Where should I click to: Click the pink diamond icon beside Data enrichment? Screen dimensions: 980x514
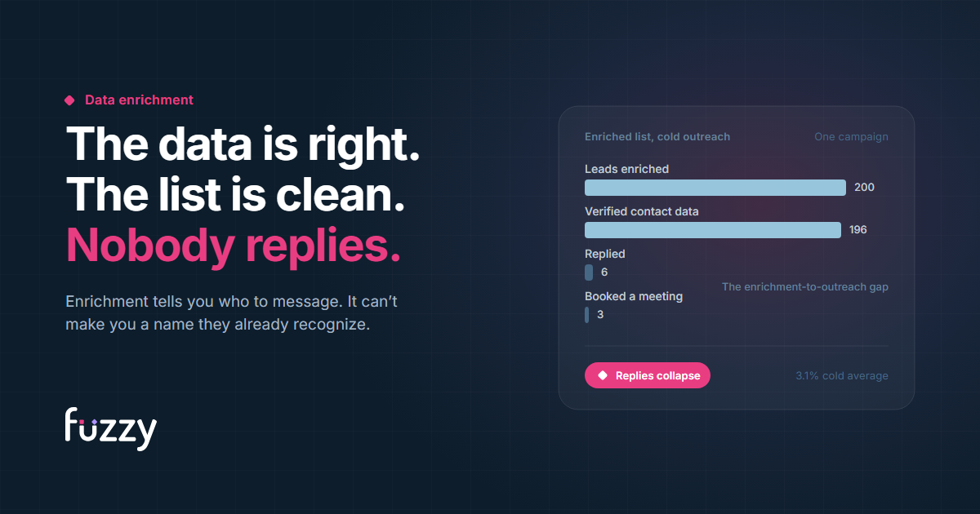[69, 100]
